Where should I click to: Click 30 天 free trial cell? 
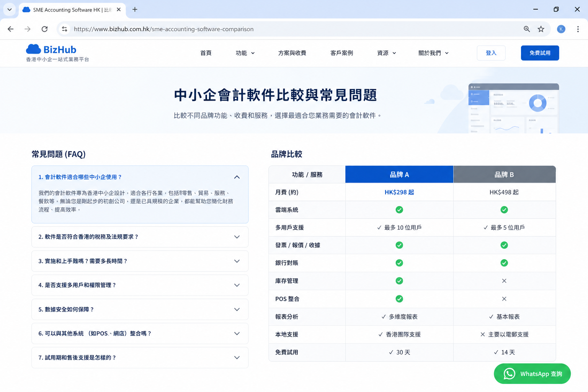pyautogui.click(x=399, y=353)
